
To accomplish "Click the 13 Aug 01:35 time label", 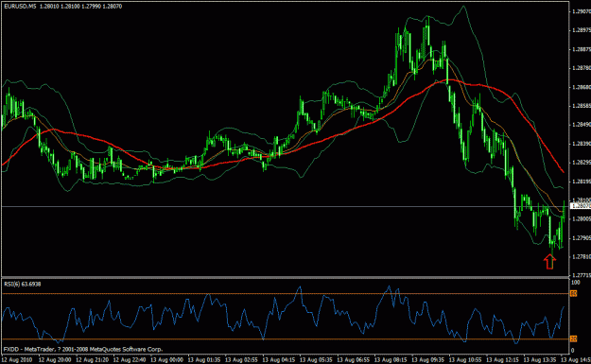I will 204,360.
